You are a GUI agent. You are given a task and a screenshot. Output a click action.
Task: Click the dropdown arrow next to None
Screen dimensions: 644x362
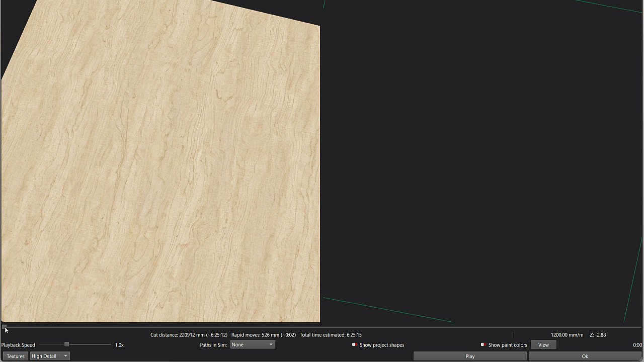271,344
